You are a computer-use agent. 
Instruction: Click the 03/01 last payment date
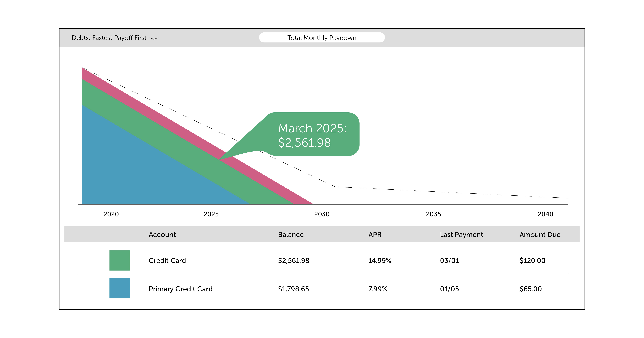pos(450,260)
